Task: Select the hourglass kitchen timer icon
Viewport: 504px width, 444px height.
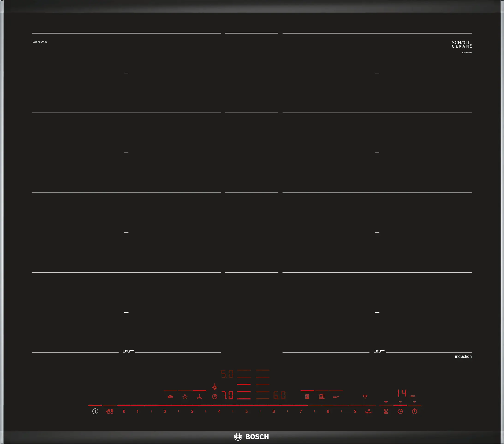Action: 386,411
